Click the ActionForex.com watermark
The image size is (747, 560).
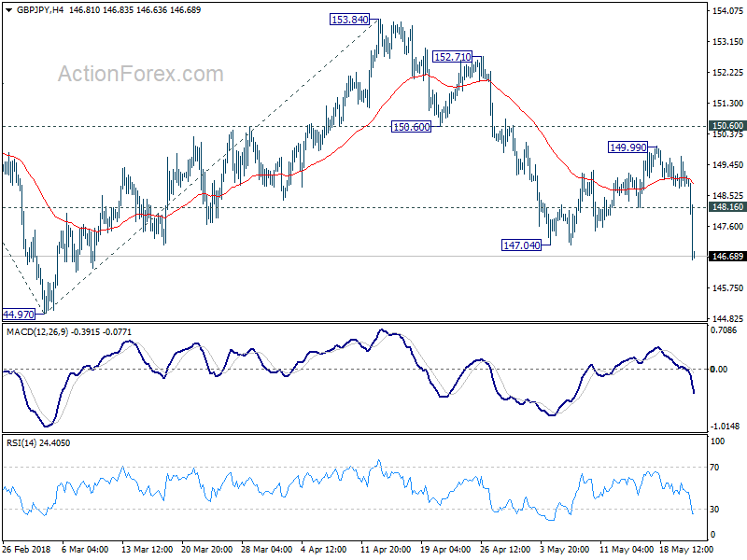point(141,74)
